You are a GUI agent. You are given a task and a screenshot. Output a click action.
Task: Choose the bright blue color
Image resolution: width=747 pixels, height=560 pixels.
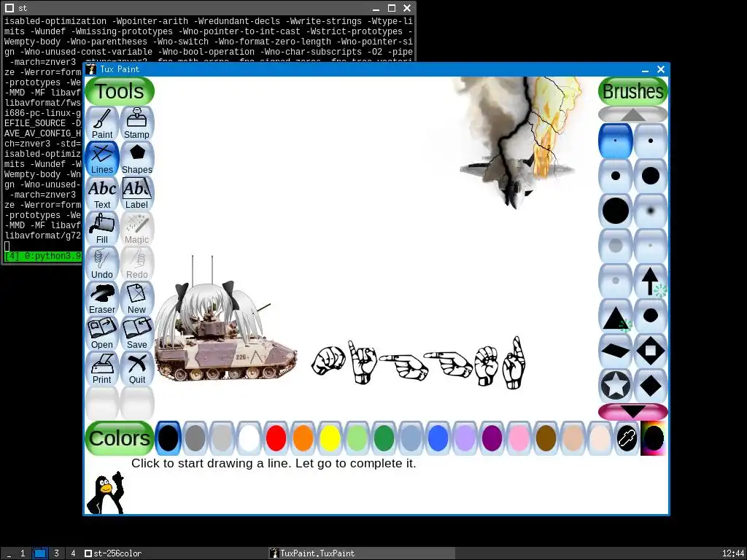click(438, 438)
